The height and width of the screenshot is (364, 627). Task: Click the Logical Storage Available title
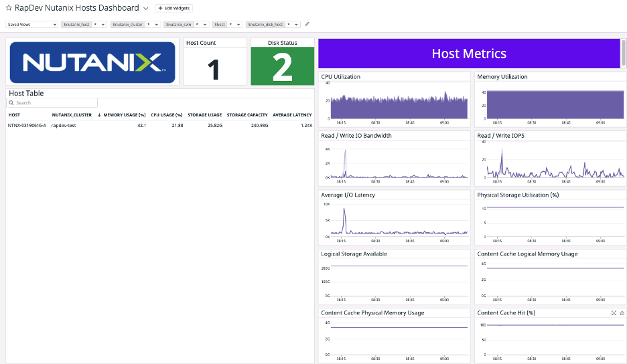[x=354, y=254]
